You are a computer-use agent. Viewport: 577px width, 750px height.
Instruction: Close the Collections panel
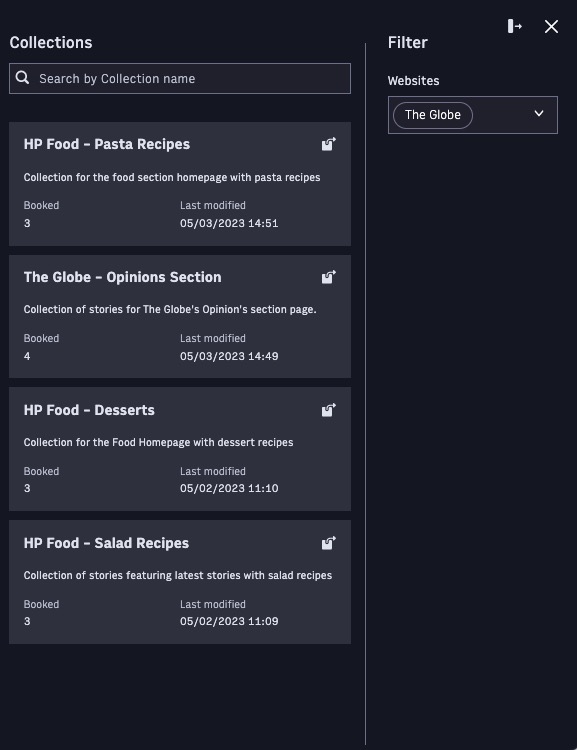551,26
